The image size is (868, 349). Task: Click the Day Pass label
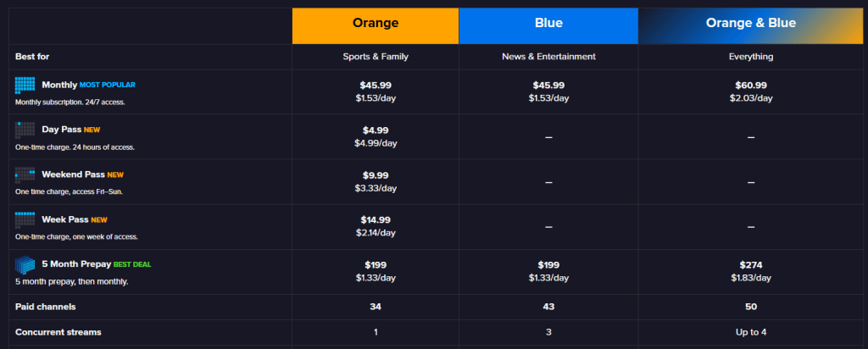[60, 130]
